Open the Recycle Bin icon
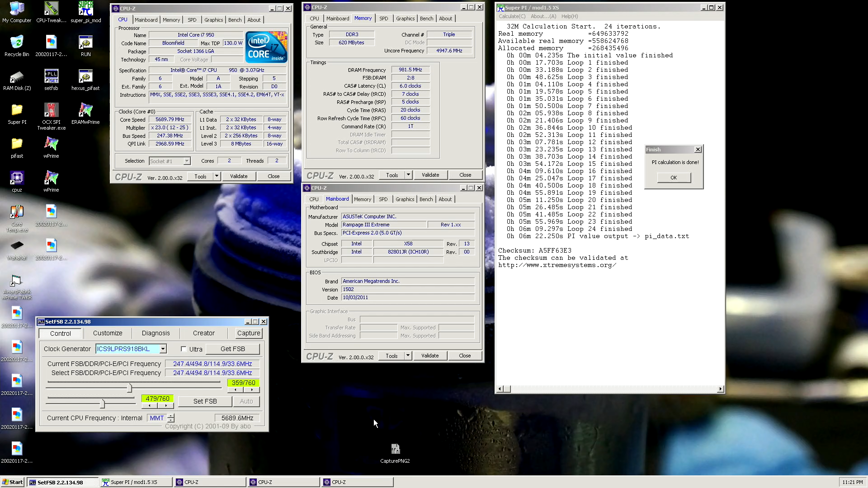This screenshot has height=488, width=868. [x=17, y=46]
